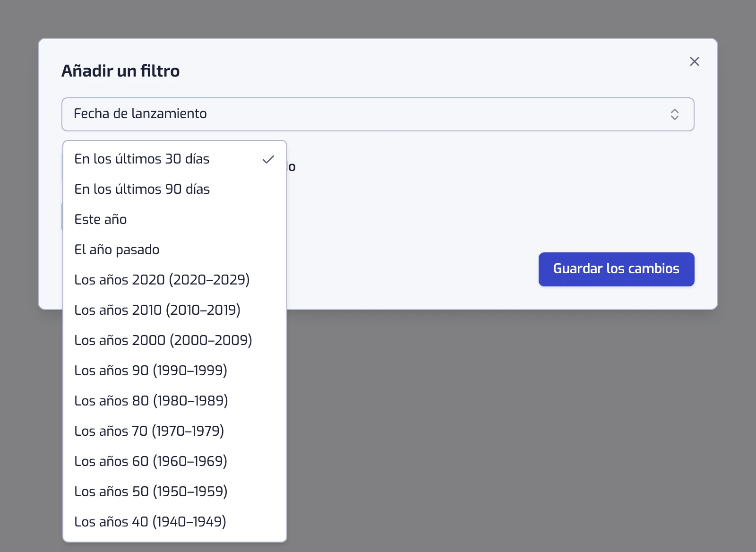Close the Añadir un filtro dialog
Screen dimensions: 756x552
tap(694, 61)
